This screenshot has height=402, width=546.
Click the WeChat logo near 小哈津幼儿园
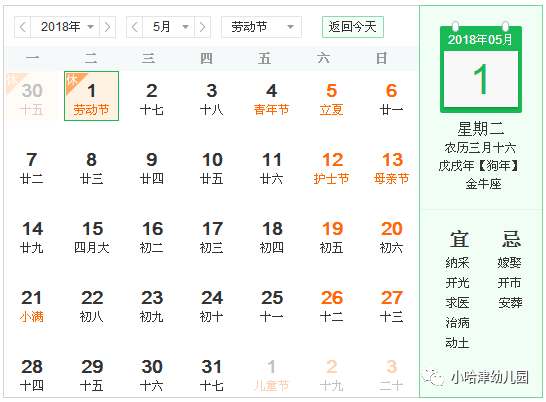tap(433, 377)
